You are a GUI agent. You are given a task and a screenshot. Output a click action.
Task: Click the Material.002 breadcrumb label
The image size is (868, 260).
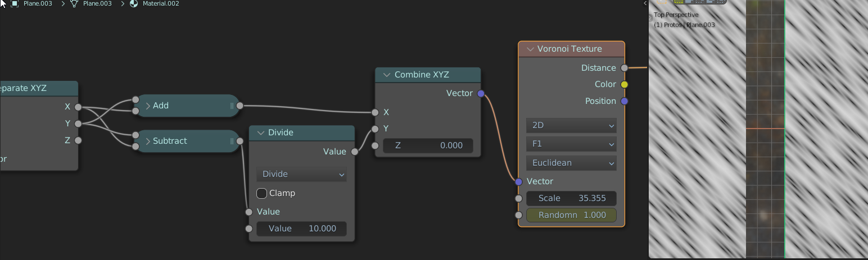pyautogui.click(x=161, y=3)
